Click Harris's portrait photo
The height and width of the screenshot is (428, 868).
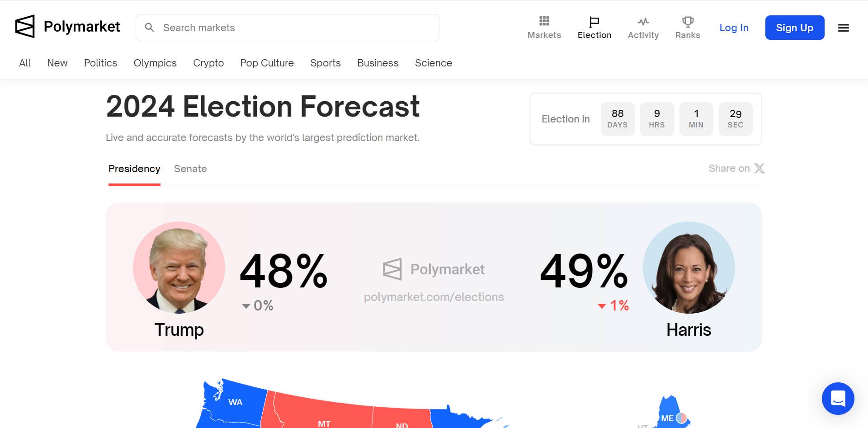coord(689,268)
